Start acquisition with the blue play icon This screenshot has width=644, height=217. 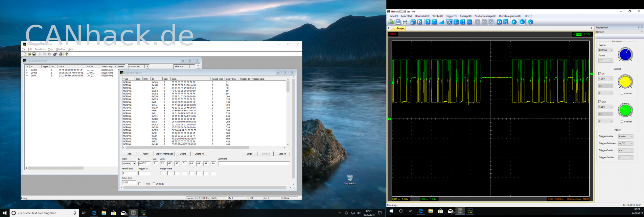[x=514, y=22]
